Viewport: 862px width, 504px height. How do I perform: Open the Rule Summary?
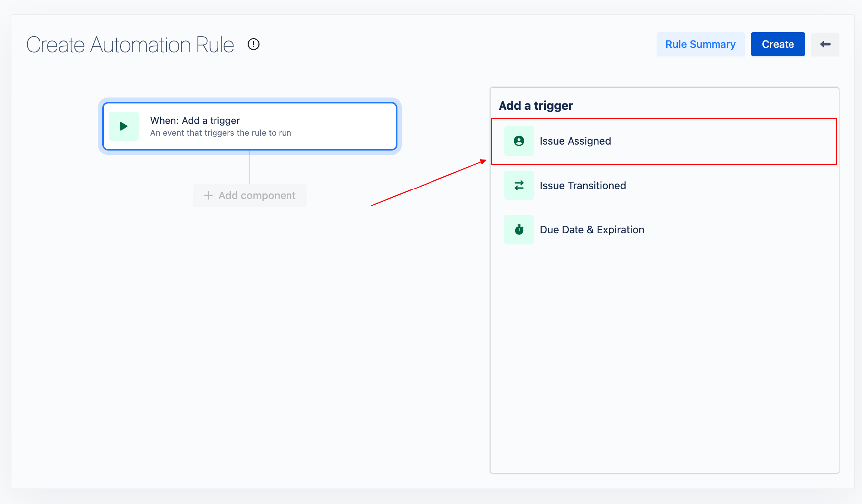[700, 44]
